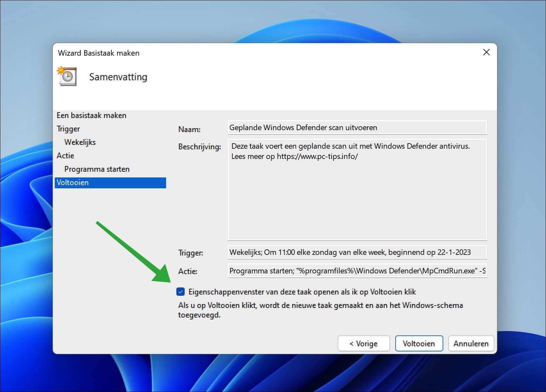546x392 pixels.
Task: Select 'Actie' in the left navigation
Action: [65, 155]
